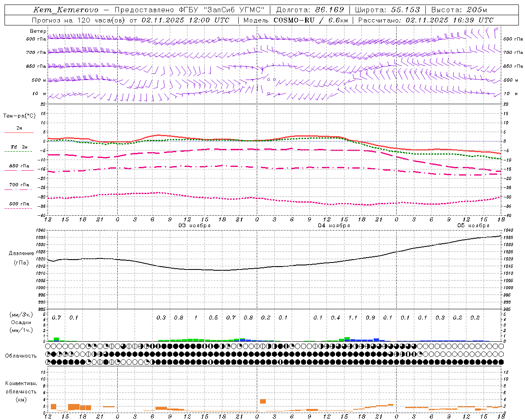Click the Тем-ра(°C) axis title

(x=19, y=116)
